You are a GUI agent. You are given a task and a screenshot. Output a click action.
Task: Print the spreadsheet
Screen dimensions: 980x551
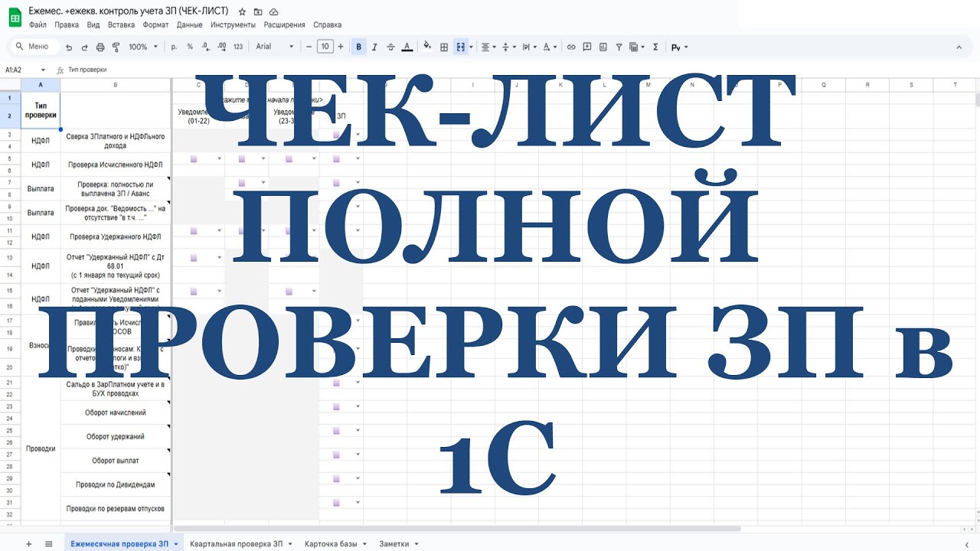pos(100,47)
